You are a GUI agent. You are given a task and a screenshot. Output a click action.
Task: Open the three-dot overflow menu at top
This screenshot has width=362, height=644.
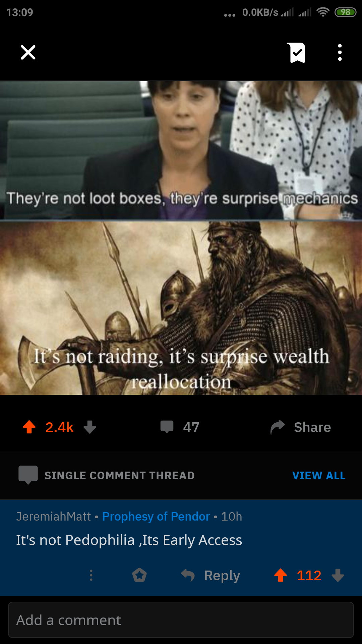pos(340,52)
